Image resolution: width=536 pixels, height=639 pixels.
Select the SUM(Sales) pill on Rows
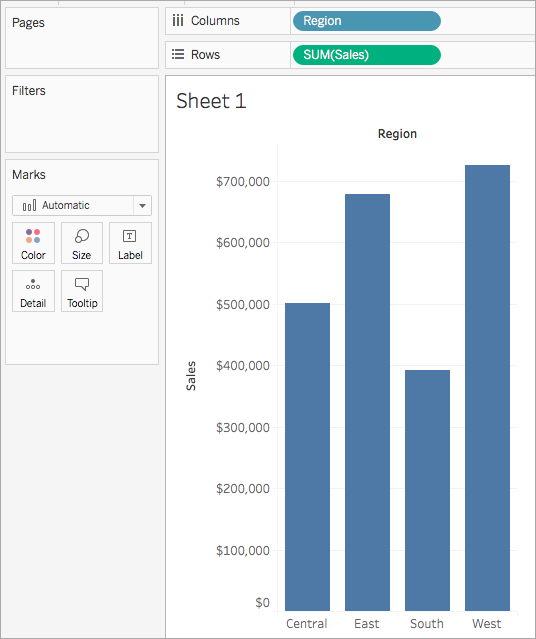pos(367,55)
